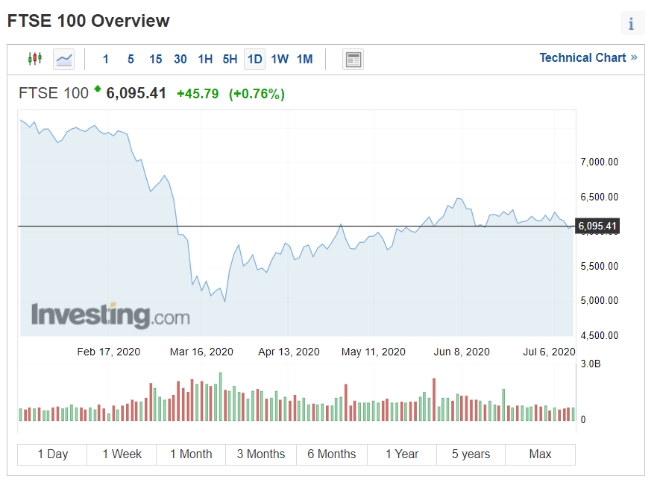
Task: Choose the 15 minute interval
Action: pyautogui.click(x=155, y=59)
